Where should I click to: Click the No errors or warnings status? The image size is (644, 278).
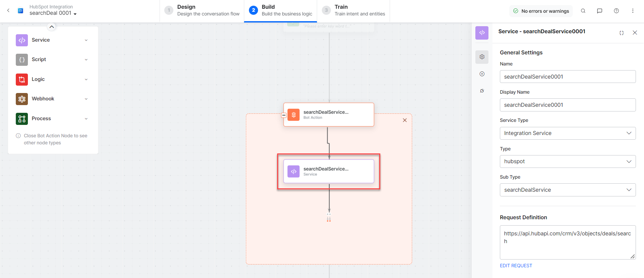coord(541,11)
